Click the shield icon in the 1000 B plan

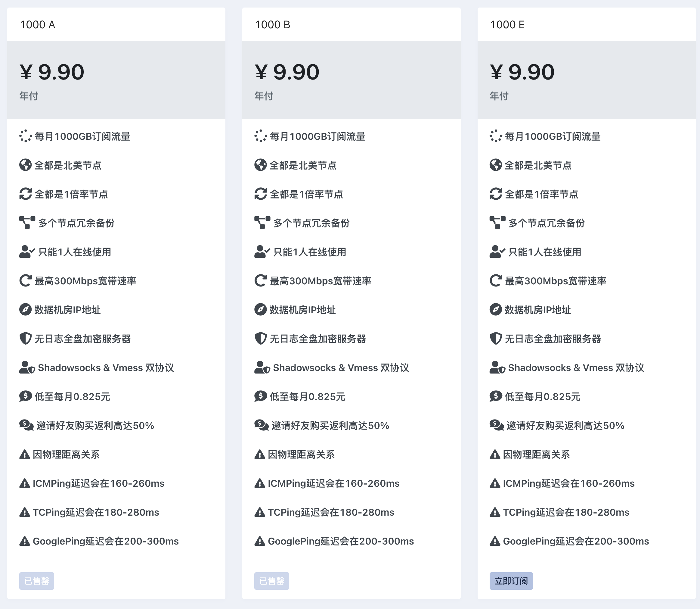[x=261, y=339]
